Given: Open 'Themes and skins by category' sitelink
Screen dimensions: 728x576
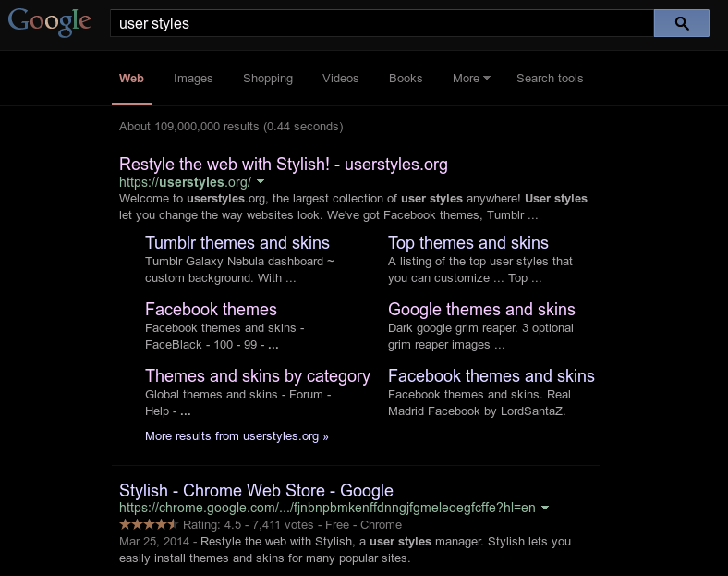Looking at the screenshot, I should pyautogui.click(x=258, y=376).
